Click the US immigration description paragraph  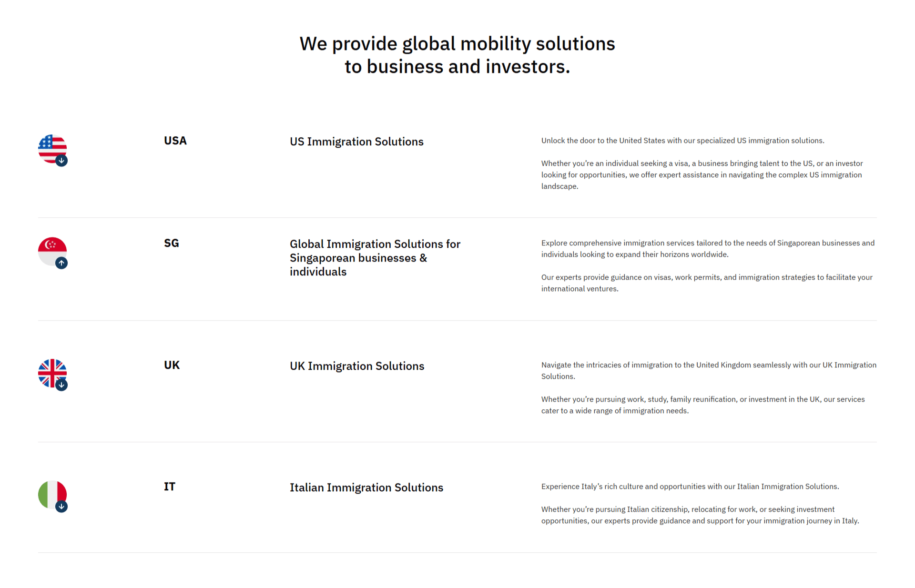[x=701, y=175]
